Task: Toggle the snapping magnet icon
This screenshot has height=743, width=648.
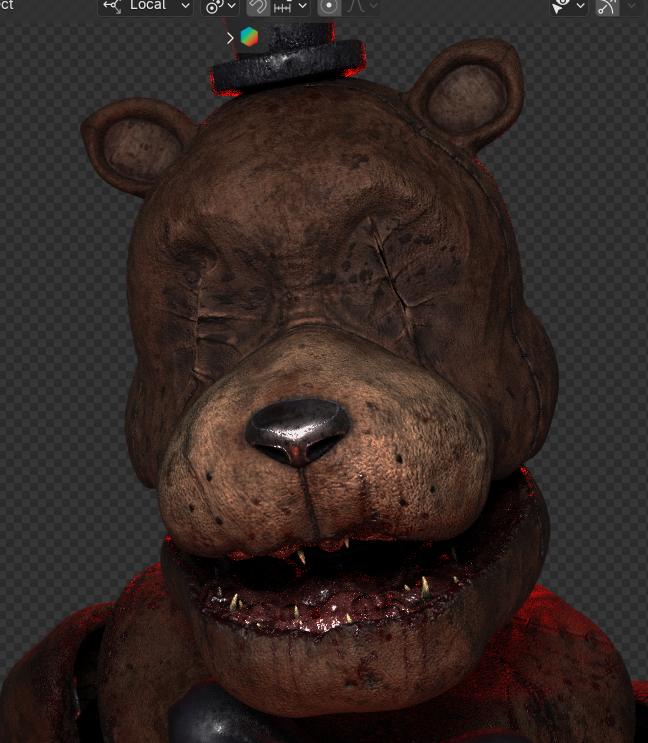Action: point(258,7)
